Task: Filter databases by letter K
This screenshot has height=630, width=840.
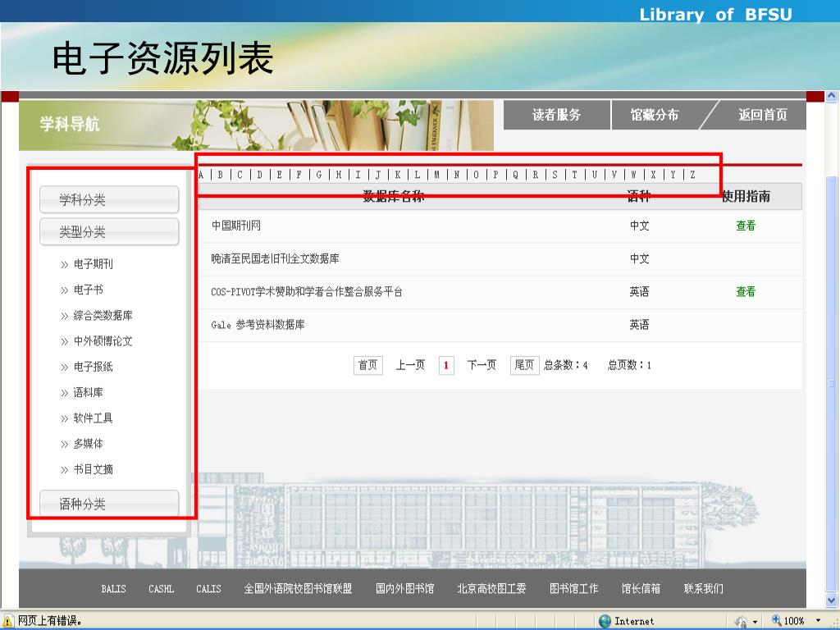Action: tap(398, 175)
